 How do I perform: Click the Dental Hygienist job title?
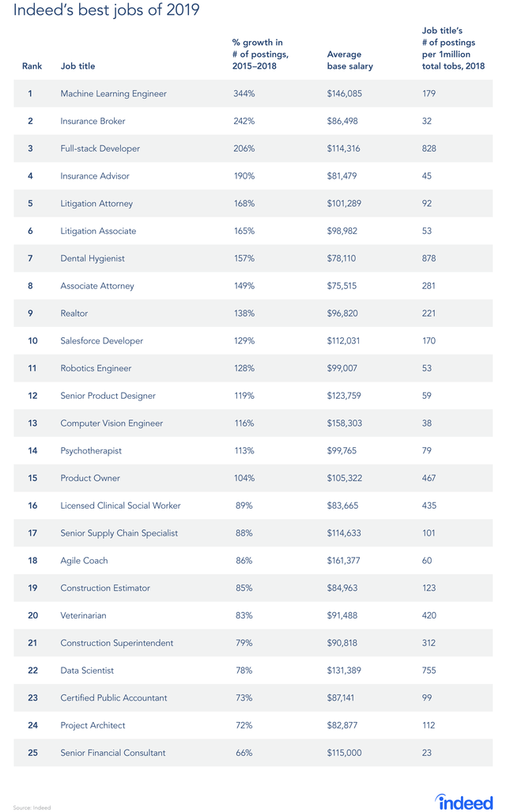(93, 259)
